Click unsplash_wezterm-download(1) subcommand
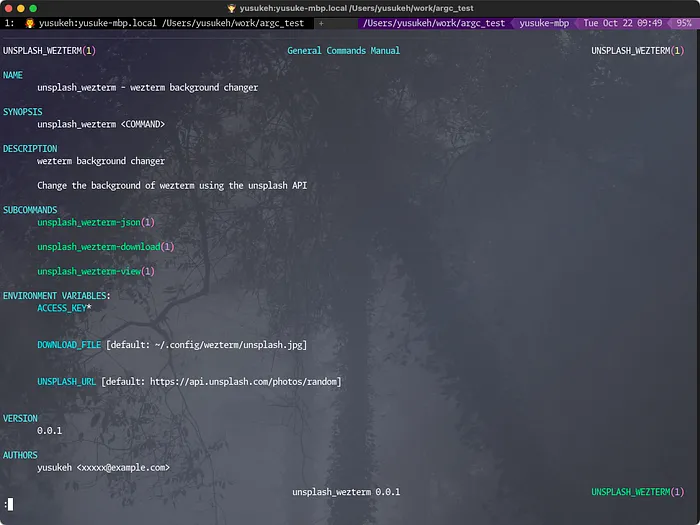 coord(106,247)
